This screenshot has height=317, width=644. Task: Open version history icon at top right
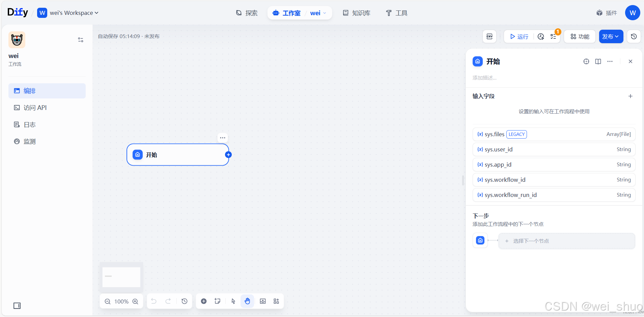coord(634,36)
